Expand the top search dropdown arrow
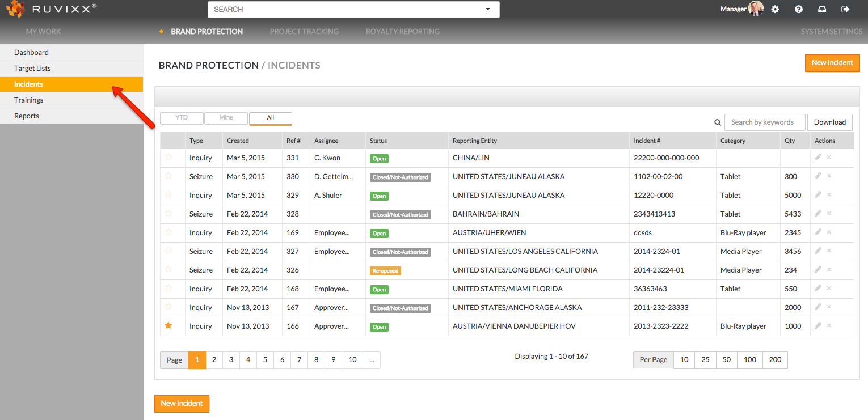The image size is (868, 420). 488,10
